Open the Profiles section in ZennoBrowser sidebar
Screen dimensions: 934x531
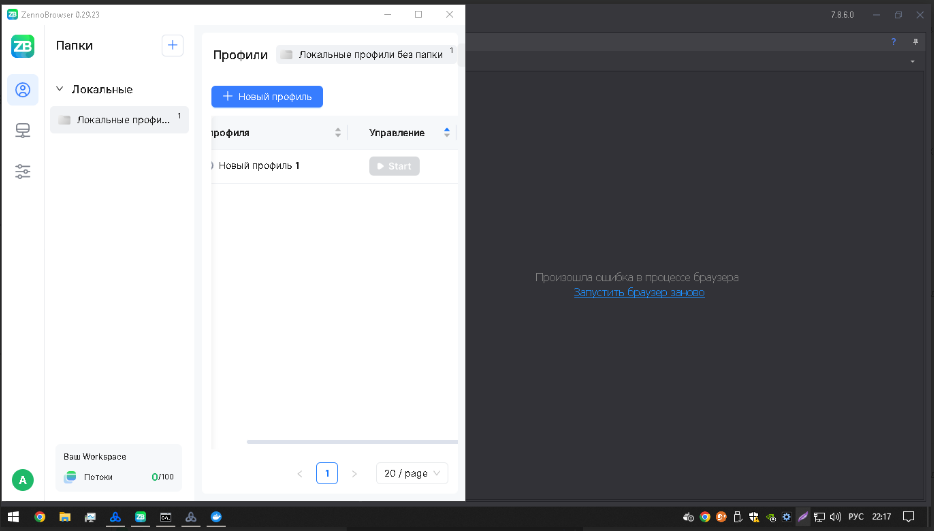[23, 90]
